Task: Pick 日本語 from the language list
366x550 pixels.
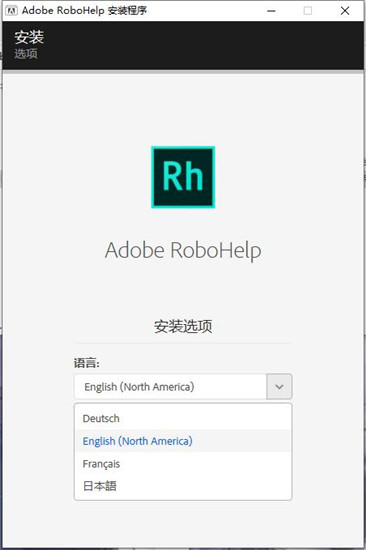Action: (x=183, y=486)
